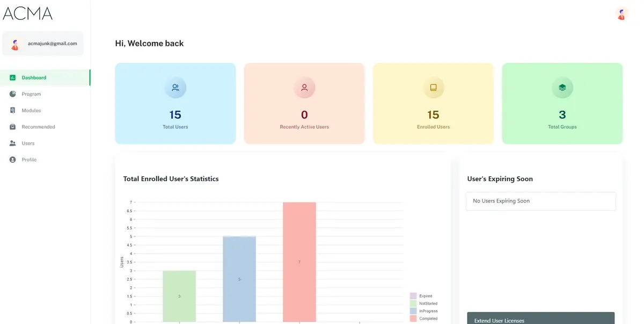Open the Profile page
This screenshot has height=324, width=644.
tap(45, 160)
